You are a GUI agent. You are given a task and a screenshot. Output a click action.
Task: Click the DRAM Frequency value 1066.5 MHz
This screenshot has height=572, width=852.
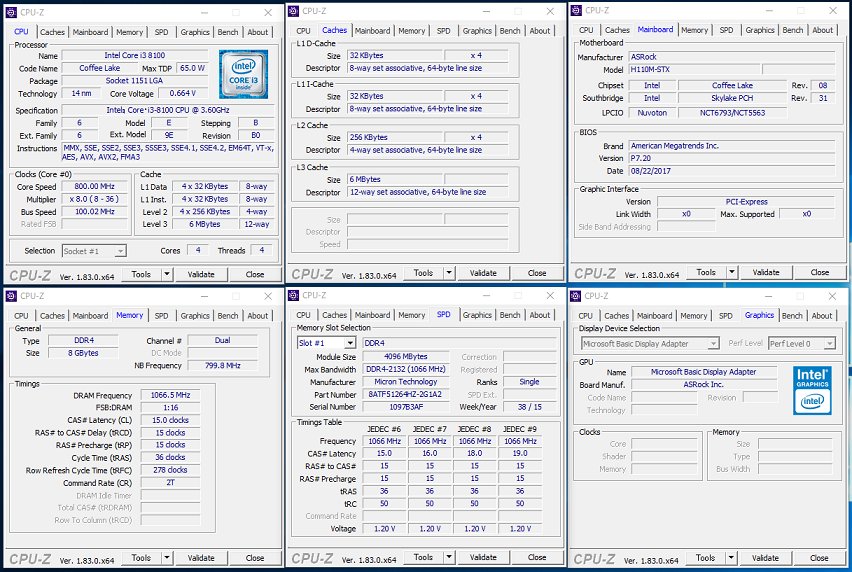(170, 395)
